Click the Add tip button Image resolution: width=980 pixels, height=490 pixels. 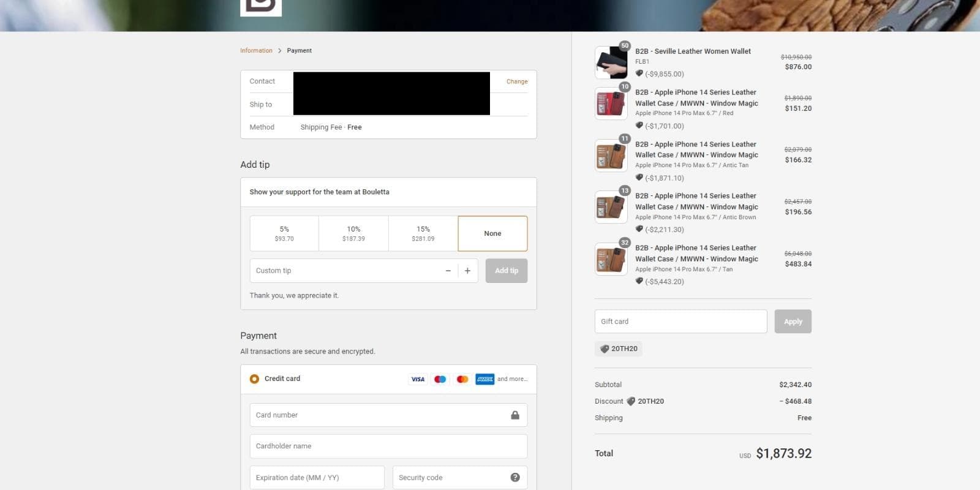point(507,271)
